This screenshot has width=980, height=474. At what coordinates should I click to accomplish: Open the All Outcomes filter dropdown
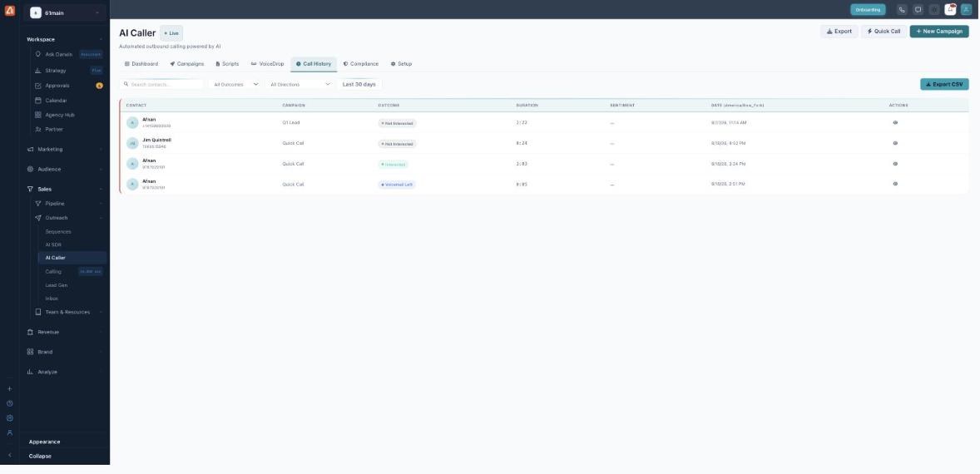coord(235,84)
